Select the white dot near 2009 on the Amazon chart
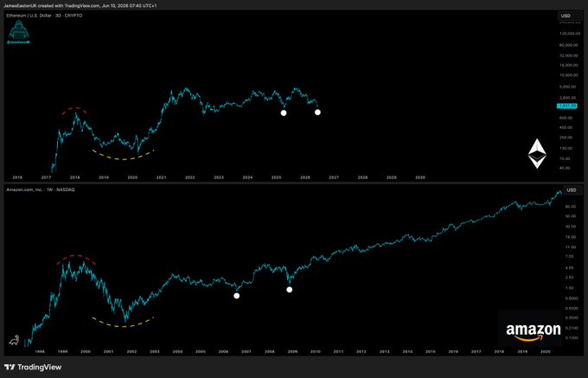The height and width of the screenshot is (378, 588). click(289, 289)
